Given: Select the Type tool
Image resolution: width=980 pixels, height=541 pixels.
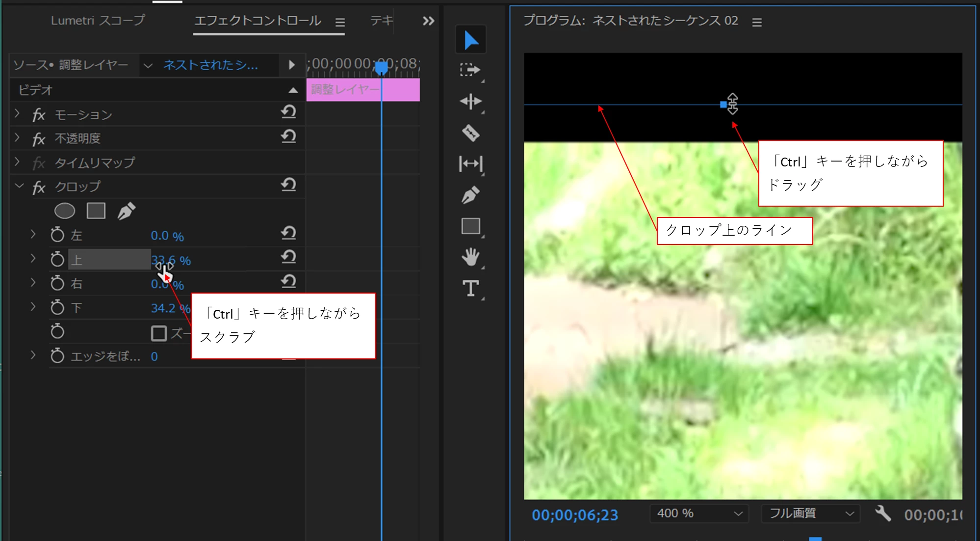Looking at the screenshot, I should coord(470,288).
